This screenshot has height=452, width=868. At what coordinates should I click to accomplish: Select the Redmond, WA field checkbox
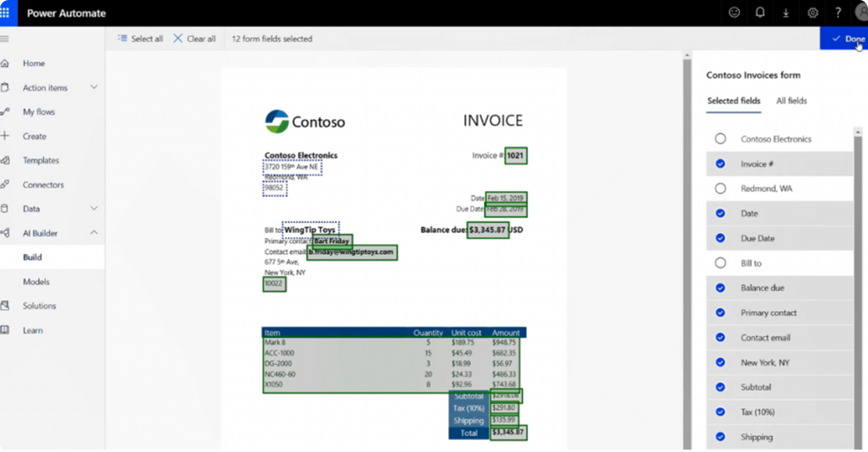[720, 188]
